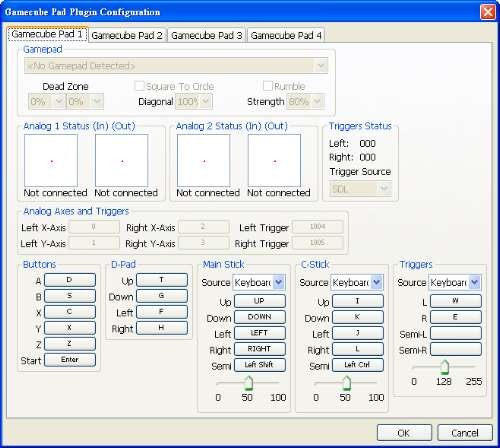
Task: Click the Right X-Axis field
Action: pos(203,227)
